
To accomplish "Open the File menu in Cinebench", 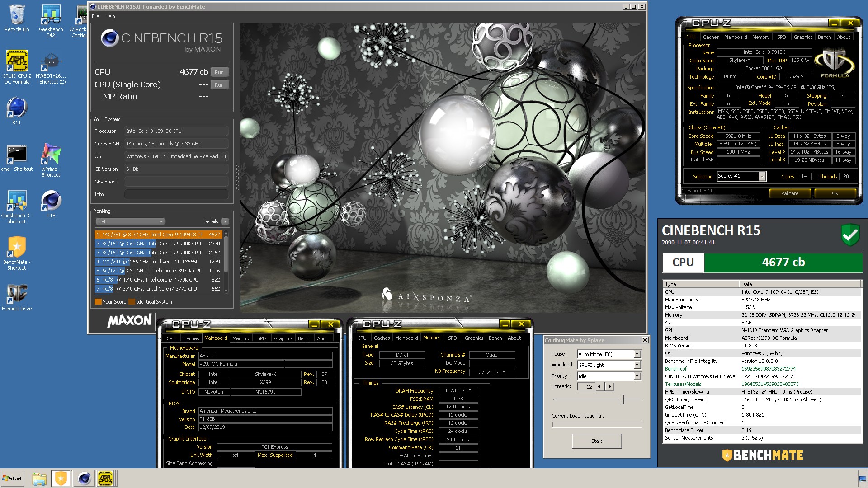I will [95, 16].
